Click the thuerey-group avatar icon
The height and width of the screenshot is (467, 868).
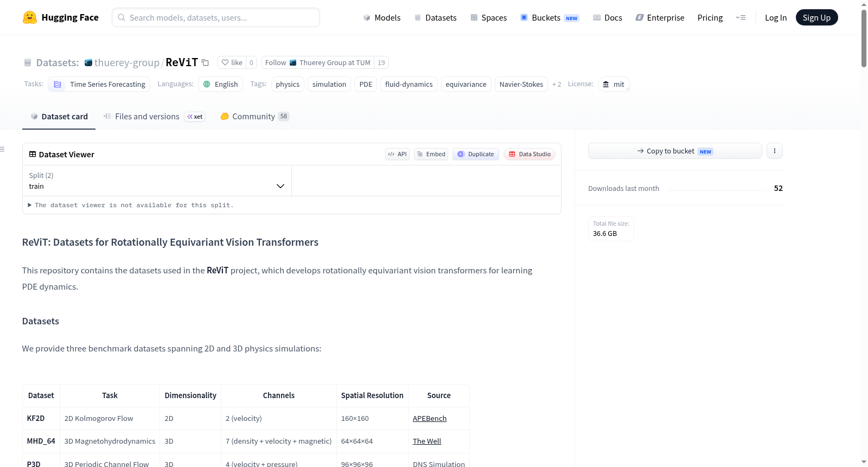[88, 62]
